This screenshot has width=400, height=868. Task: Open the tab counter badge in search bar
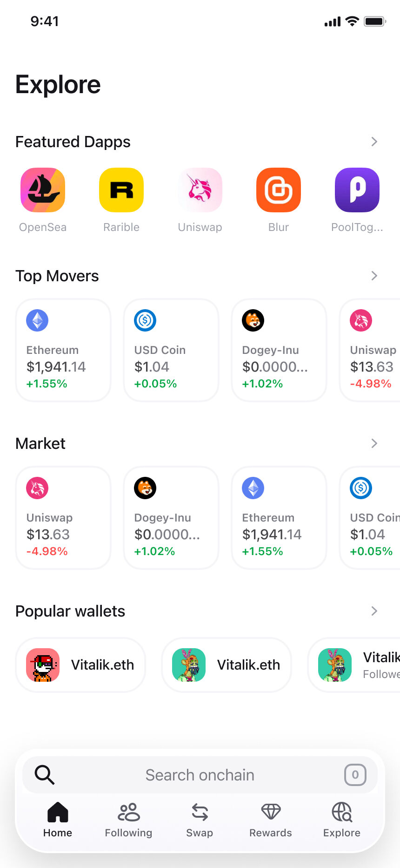355,775
